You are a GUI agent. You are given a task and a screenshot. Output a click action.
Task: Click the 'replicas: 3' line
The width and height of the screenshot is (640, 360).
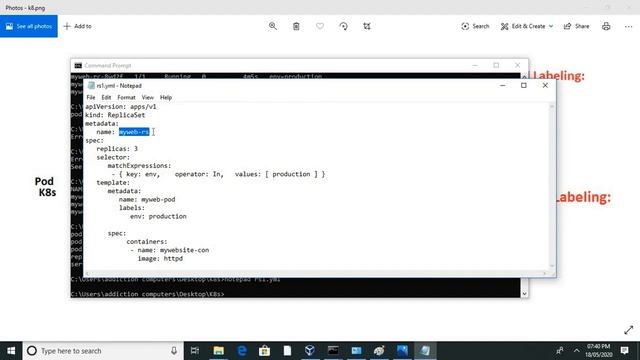pyautogui.click(x=117, y=149)
